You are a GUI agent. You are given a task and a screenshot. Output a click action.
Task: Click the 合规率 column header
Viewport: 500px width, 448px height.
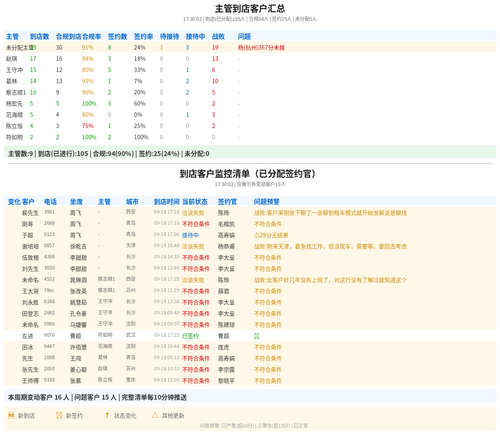pos(92,36)
